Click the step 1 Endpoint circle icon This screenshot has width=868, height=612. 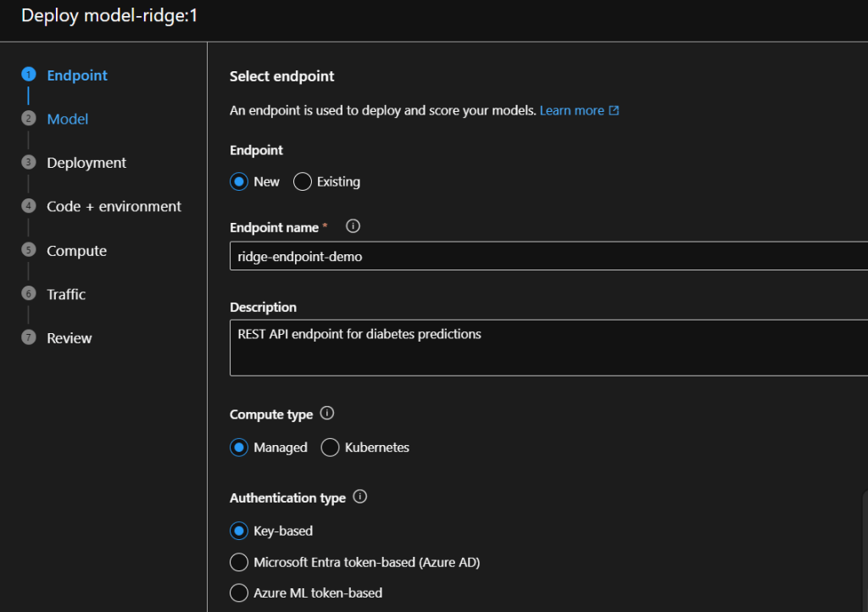(28, 75)
